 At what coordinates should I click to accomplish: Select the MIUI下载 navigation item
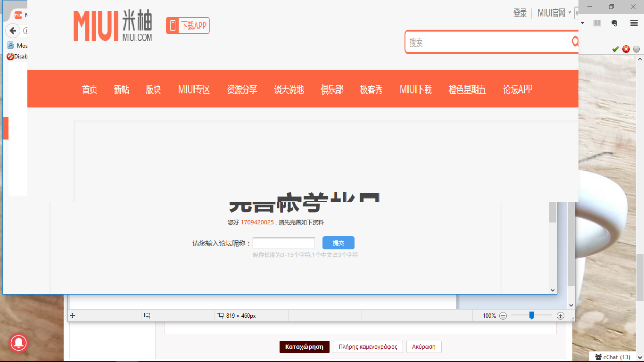[415, 90]
